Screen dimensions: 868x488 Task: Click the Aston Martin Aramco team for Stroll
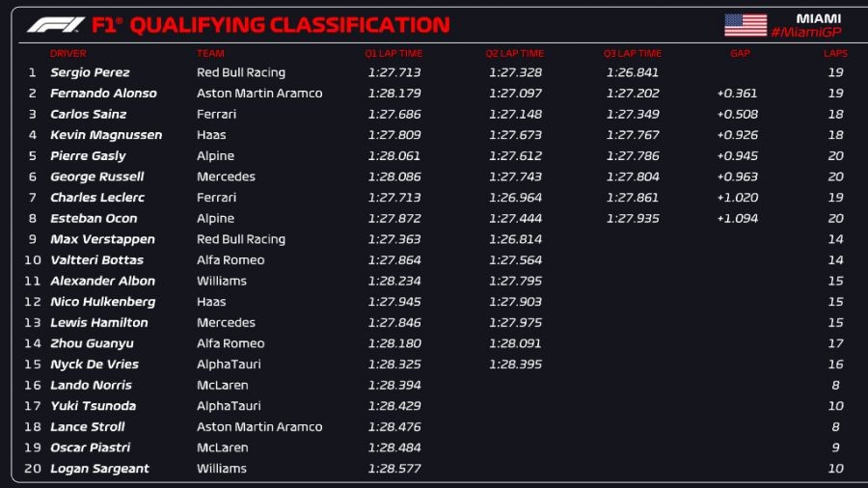click(x=259, y=427)
